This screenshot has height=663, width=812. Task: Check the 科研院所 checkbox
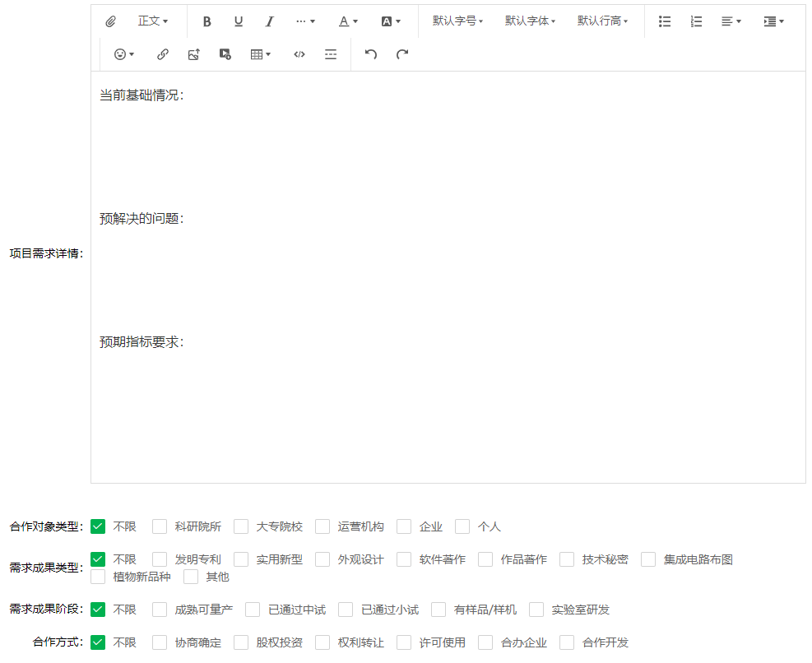[x=160, y=526]
